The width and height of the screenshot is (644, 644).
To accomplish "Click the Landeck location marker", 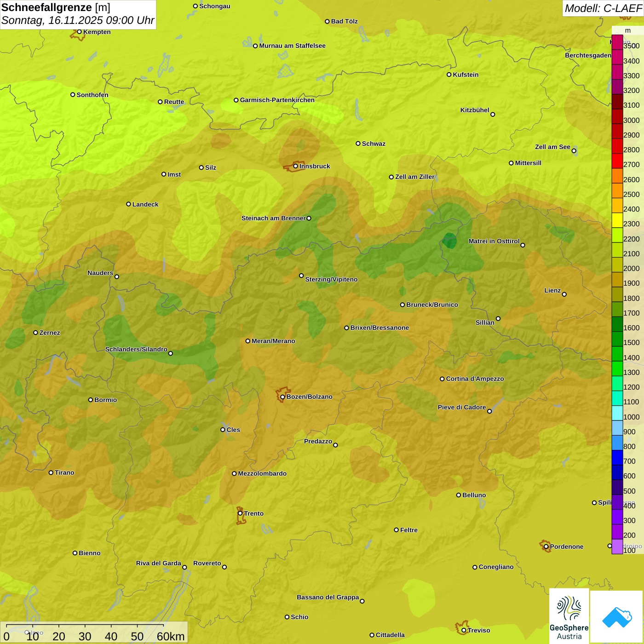I will [x=128, y=204].
